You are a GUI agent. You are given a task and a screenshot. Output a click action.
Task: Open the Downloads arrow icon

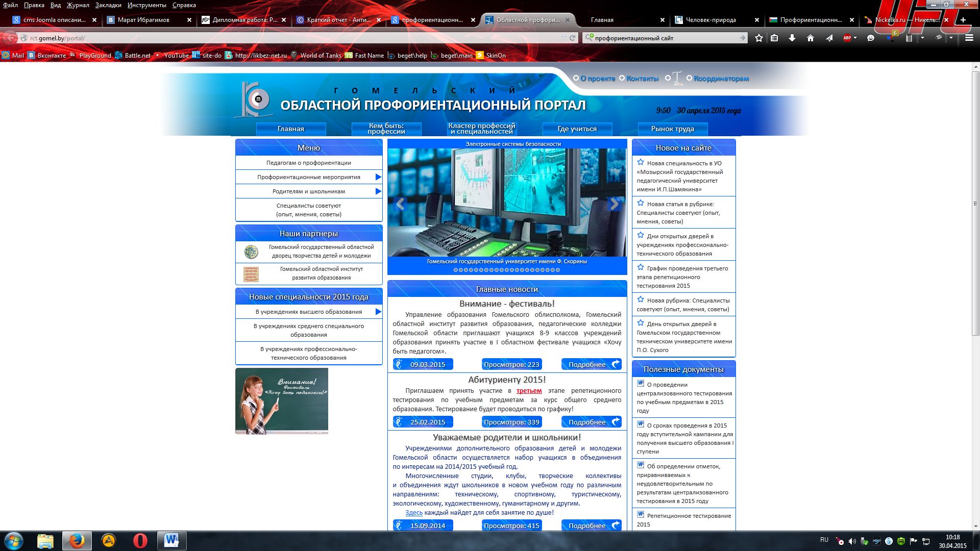(x=792, y=38)
